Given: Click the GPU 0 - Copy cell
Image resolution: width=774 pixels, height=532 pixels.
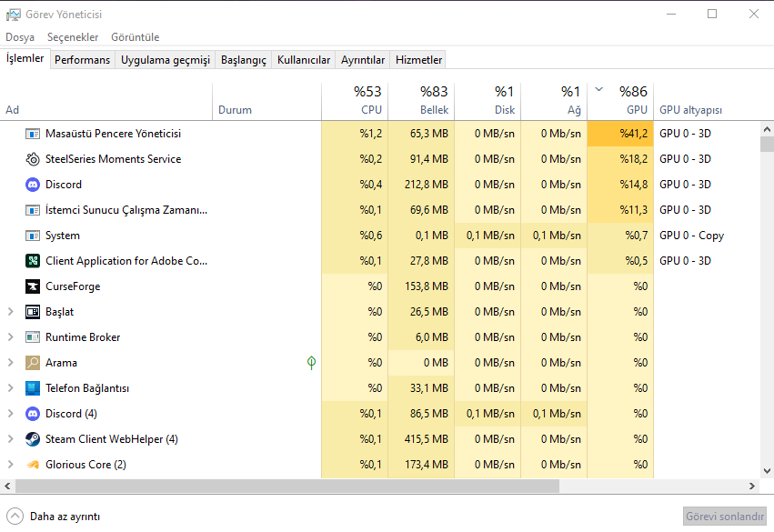Looking at the screenshot, I should click(x=691, y=236).
